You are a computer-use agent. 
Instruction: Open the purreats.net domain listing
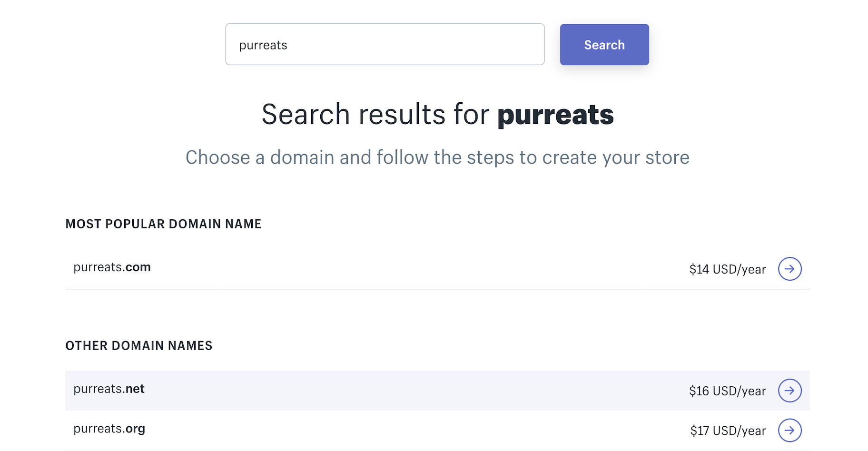(109, 389)
